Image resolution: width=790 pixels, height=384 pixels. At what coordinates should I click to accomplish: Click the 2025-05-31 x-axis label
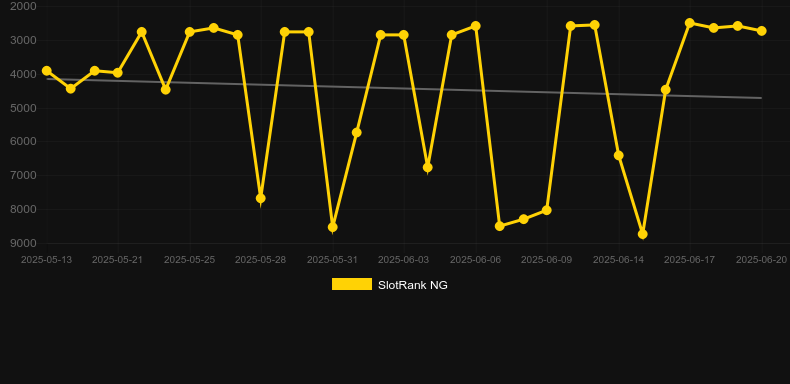[333, 260]
